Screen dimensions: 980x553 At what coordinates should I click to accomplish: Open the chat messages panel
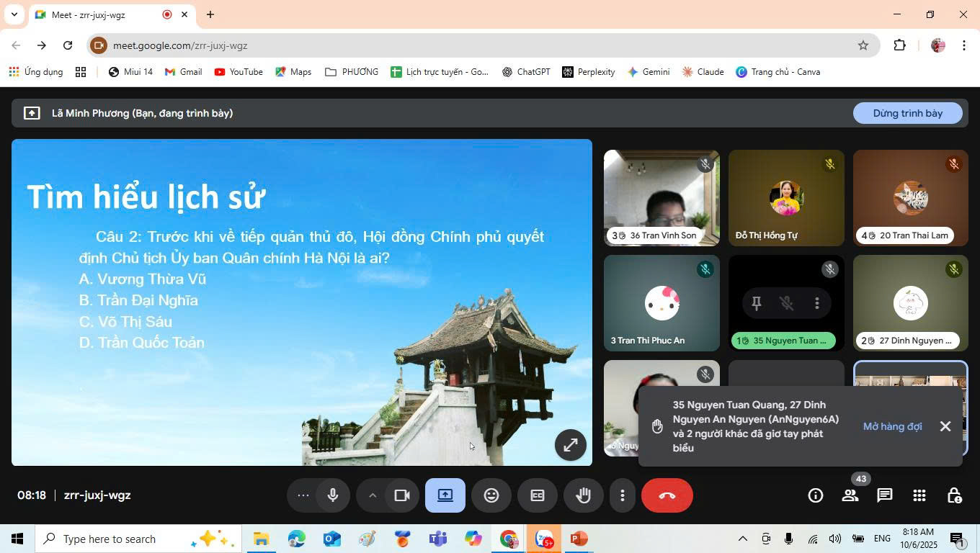[x=885, y=495]
